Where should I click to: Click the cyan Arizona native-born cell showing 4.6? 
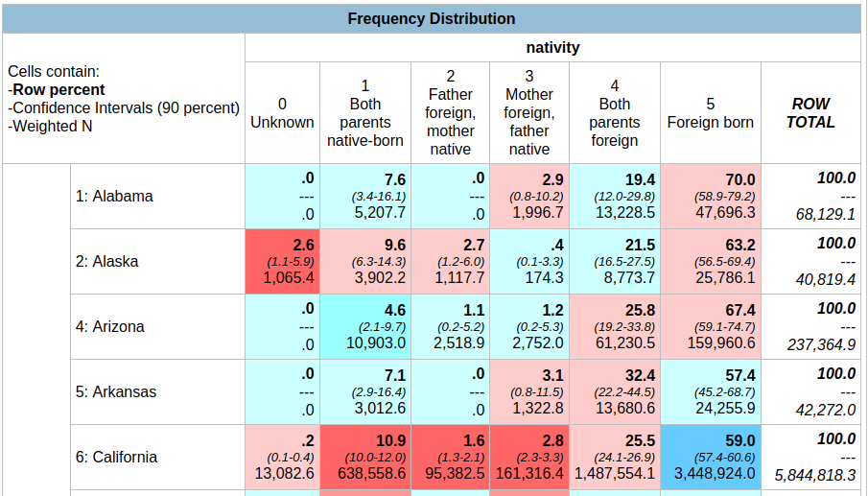(x=364, y=327)
